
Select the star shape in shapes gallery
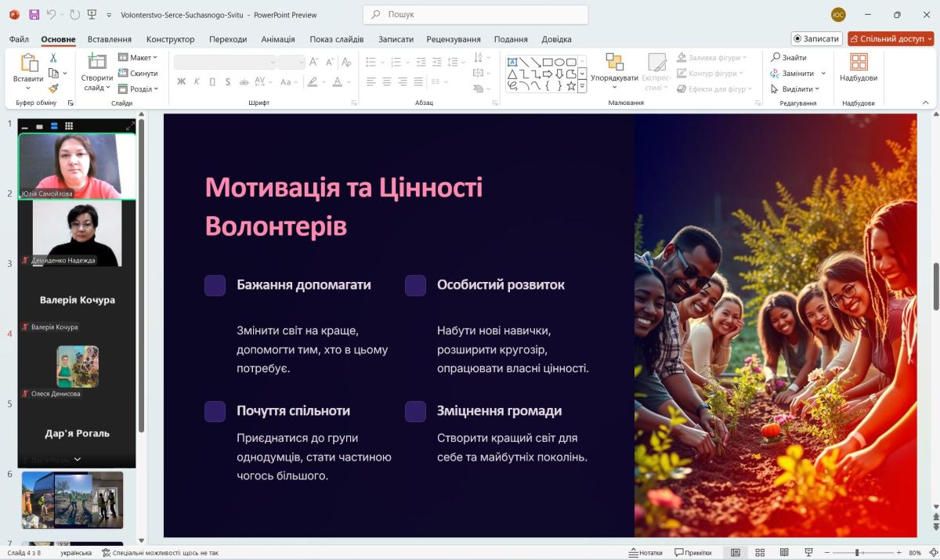pyautogui.click(x=571, y=86)
